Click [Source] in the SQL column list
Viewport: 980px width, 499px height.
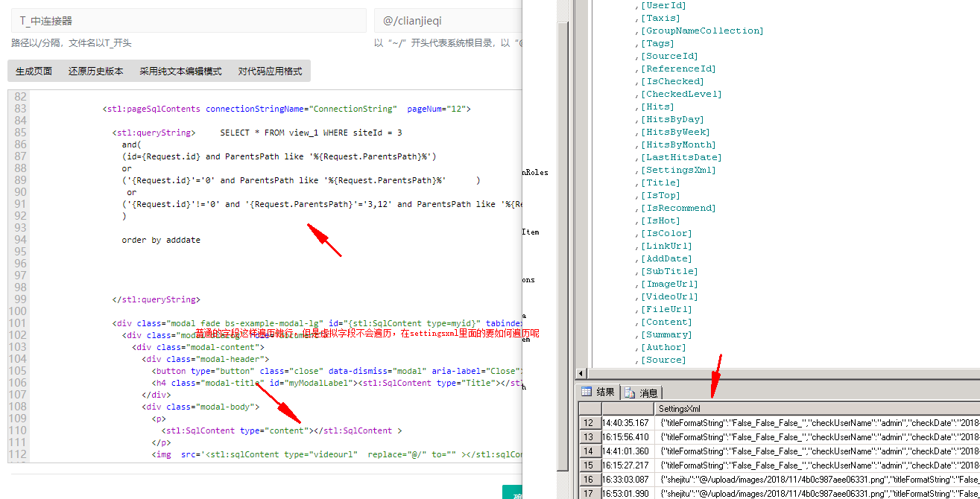tap(663, 360)
